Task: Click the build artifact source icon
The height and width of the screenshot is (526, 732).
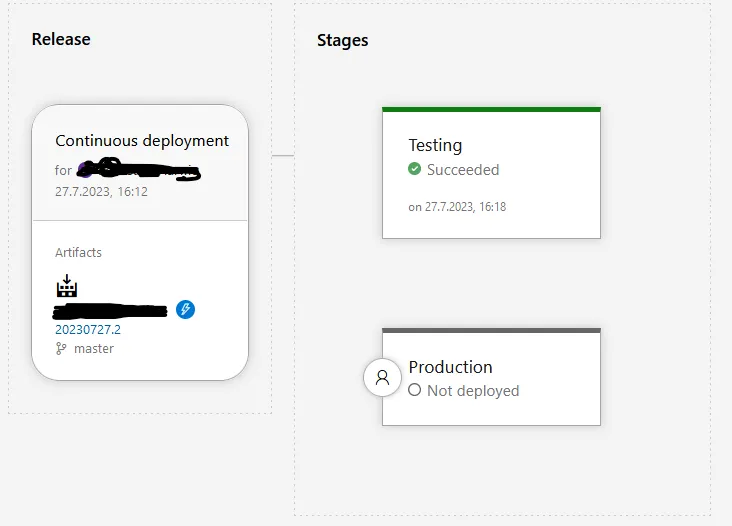Action: [x=66, y=287]
